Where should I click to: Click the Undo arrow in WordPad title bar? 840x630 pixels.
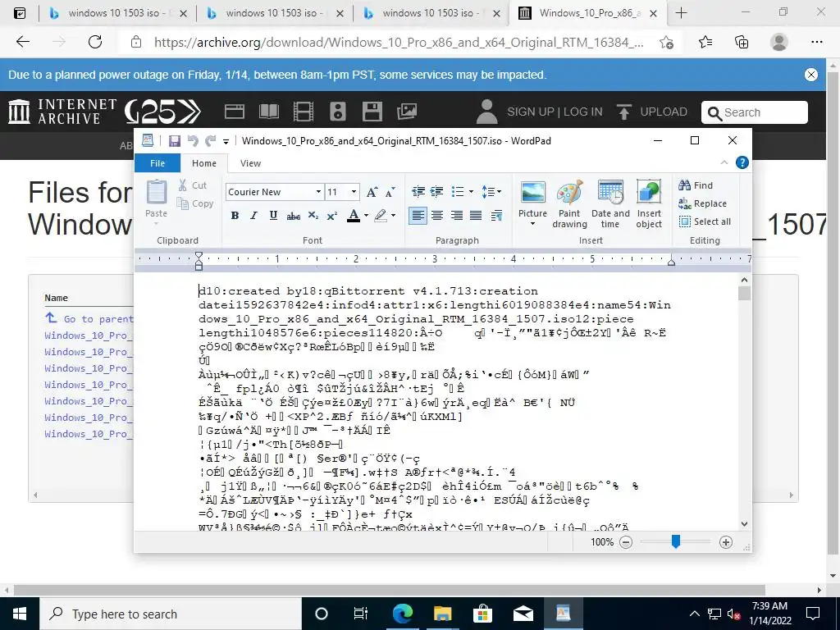click(193, 141)
